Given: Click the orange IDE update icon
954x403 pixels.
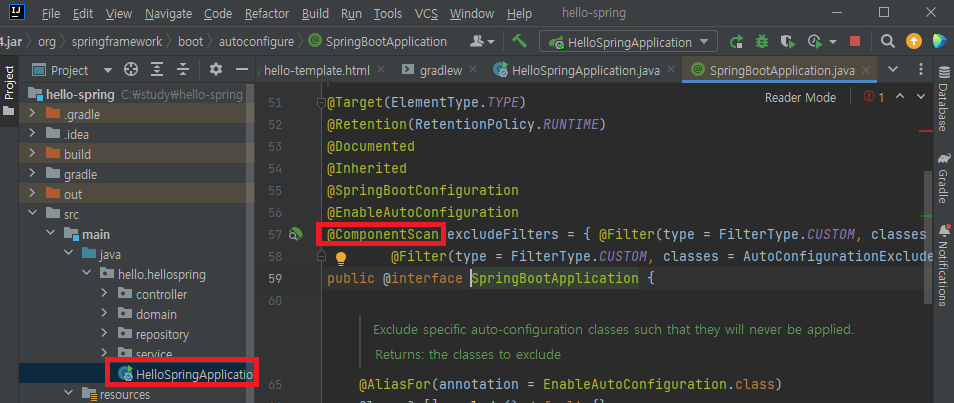Looking at the screenshot, I should pyautogui.click(x=914, y=41).
